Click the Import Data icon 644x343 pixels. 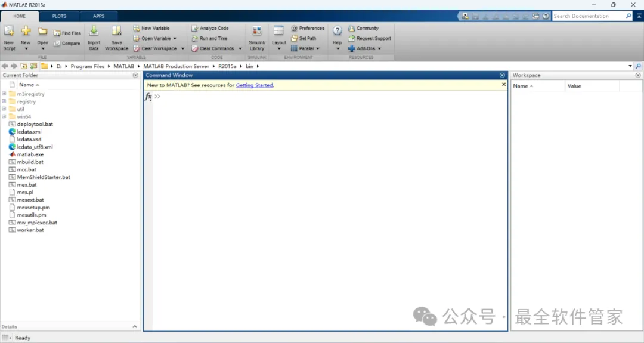(94, 31)
